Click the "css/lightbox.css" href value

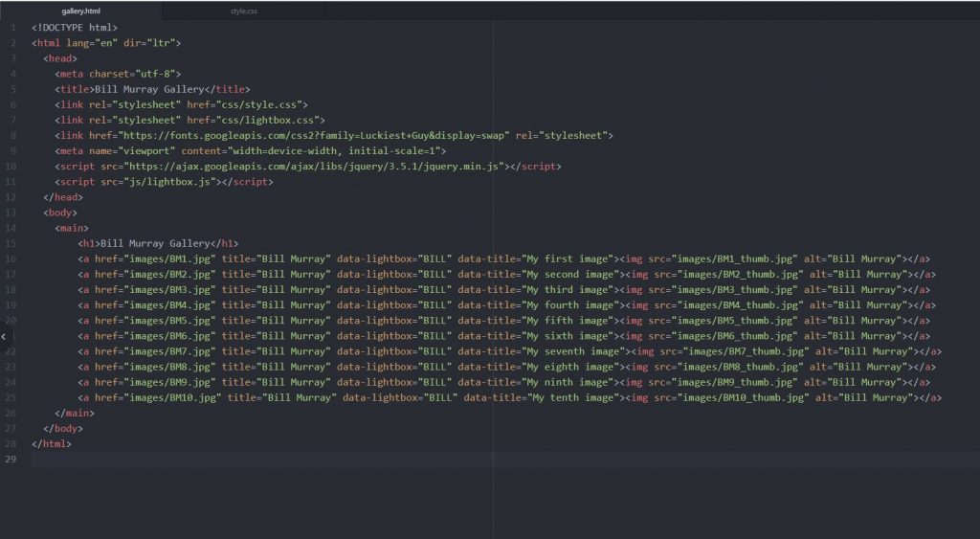(x=268, y=120)
